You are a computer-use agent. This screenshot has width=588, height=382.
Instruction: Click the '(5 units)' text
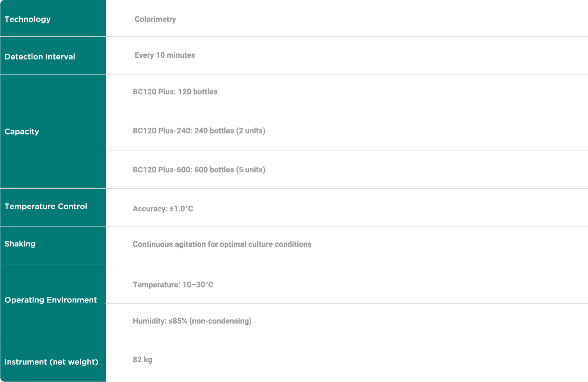[250, 170]
